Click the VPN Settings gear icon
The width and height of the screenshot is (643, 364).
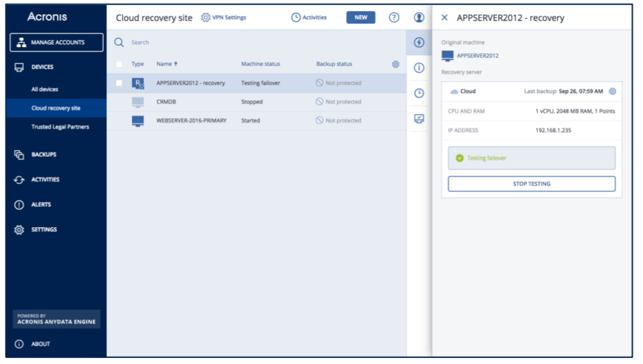tap(206, 17)
